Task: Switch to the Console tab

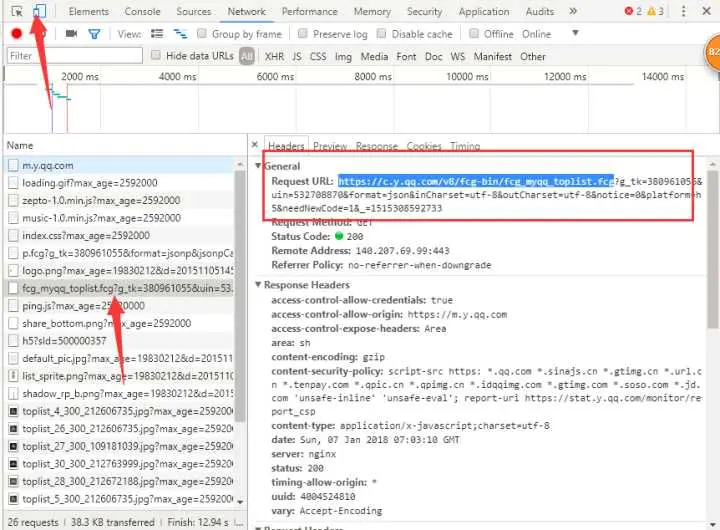Action: 142,11
